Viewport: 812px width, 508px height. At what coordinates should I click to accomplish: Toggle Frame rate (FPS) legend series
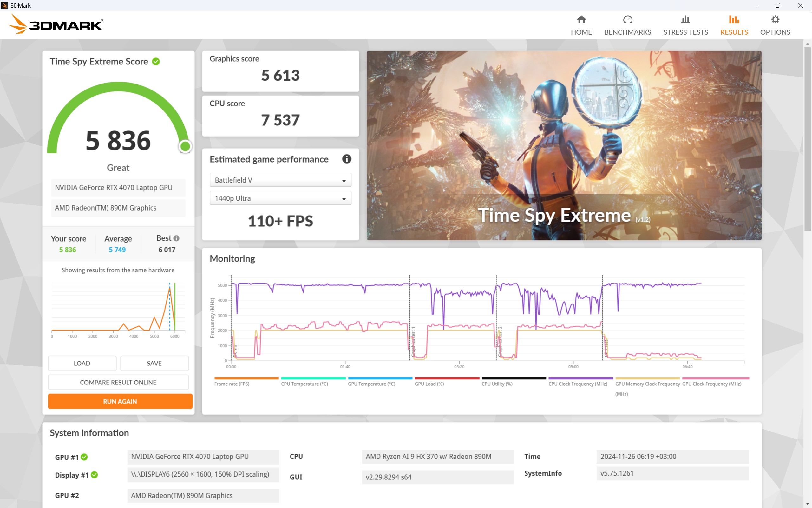point(246,382)
